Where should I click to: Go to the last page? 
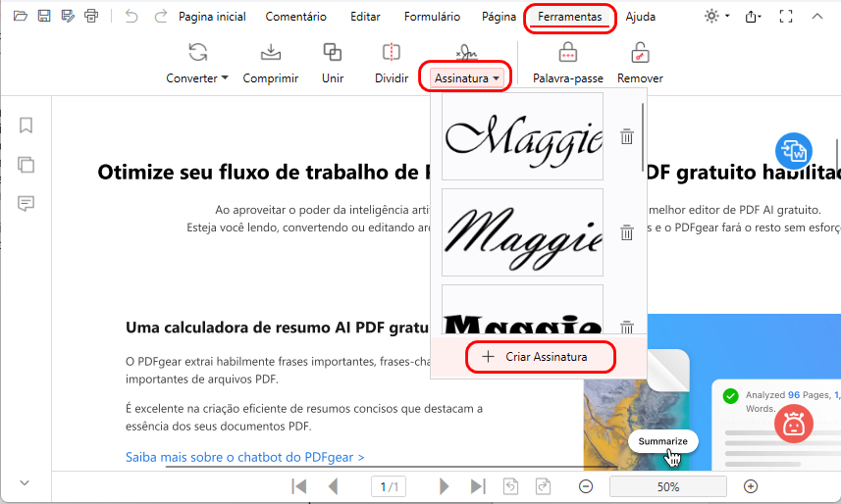coord(477,486)
